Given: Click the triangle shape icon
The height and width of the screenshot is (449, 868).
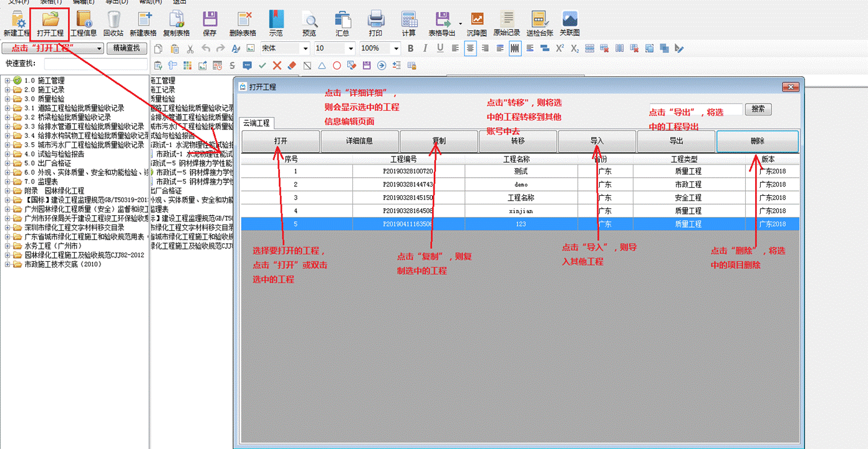Looking at the screenshot, I should pos(322,65).
